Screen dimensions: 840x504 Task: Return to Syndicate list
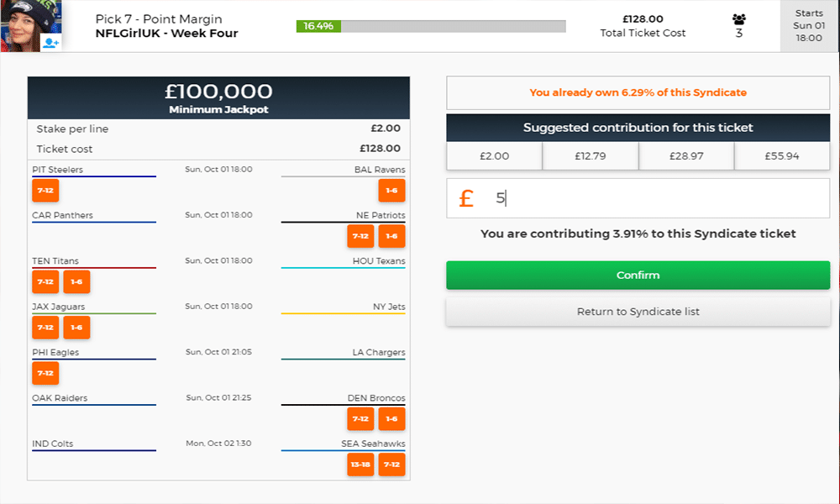click(638, 312)
